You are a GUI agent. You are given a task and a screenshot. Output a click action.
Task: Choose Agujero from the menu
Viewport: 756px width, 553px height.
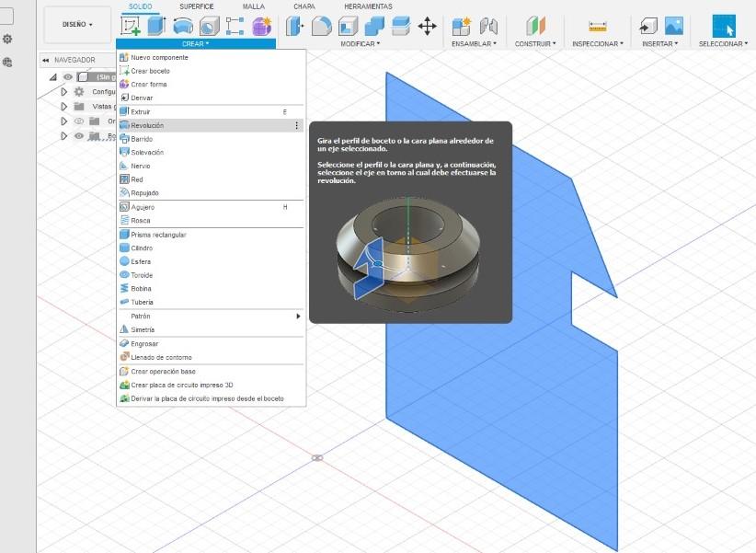212,207
